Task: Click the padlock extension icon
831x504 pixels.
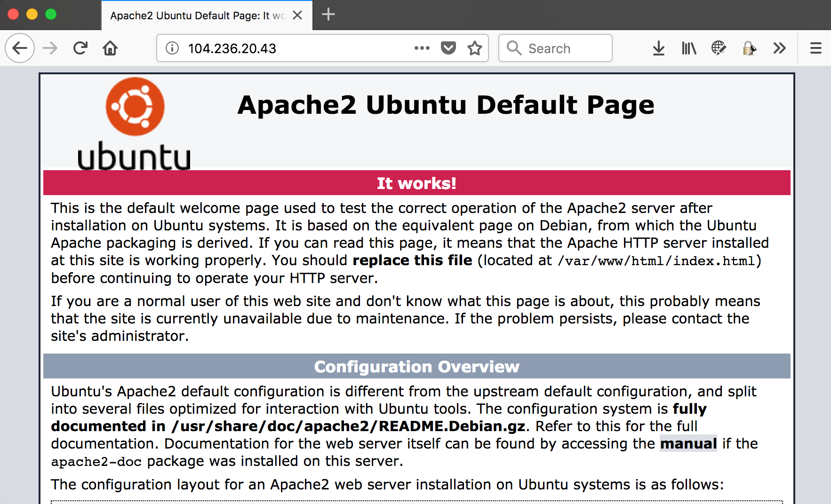Action: tap(749, 48)
